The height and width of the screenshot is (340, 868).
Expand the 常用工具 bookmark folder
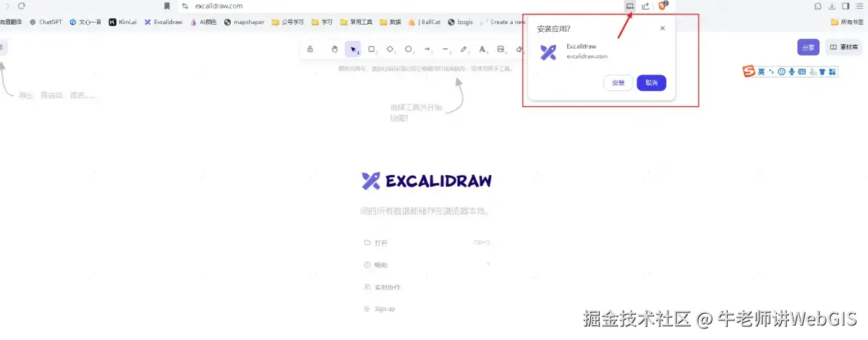356,22
